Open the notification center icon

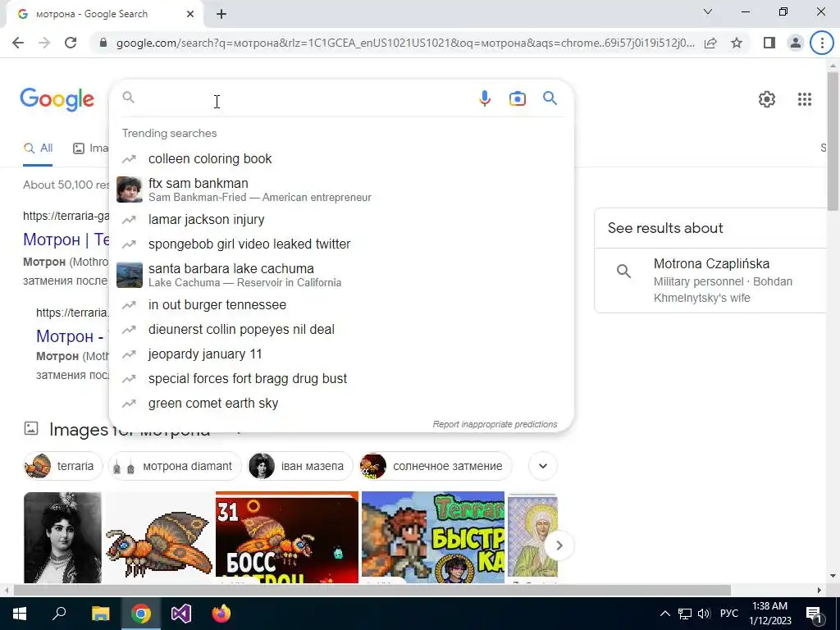[813, 614]
